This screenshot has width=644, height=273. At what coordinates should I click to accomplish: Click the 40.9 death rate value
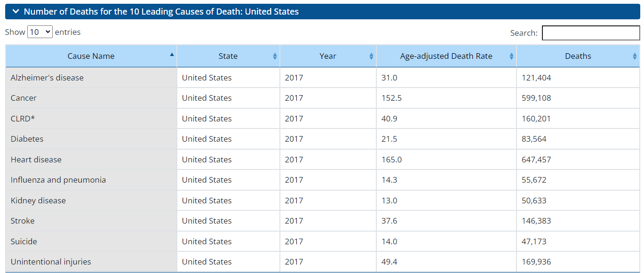(x=390, y=119)
